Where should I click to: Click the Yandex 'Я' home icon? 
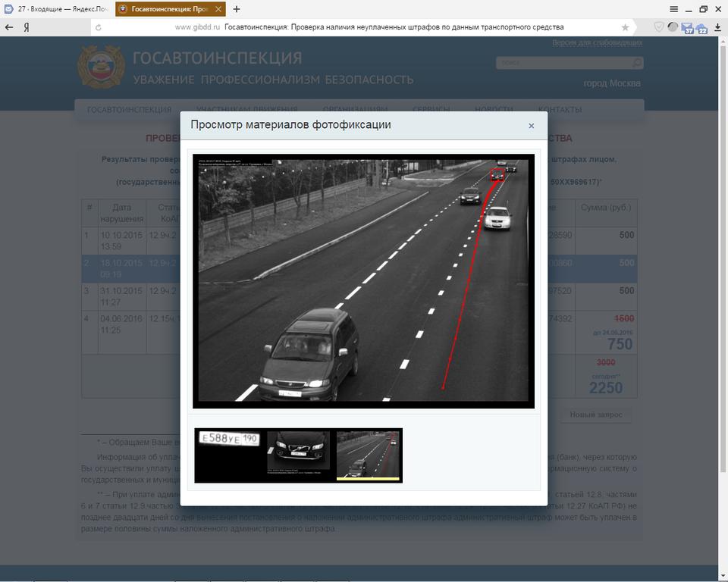(x=27, y=27)
